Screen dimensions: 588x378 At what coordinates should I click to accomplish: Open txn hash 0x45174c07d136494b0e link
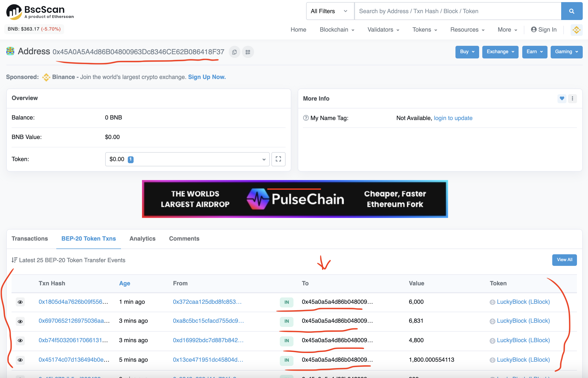click(74, 360)
